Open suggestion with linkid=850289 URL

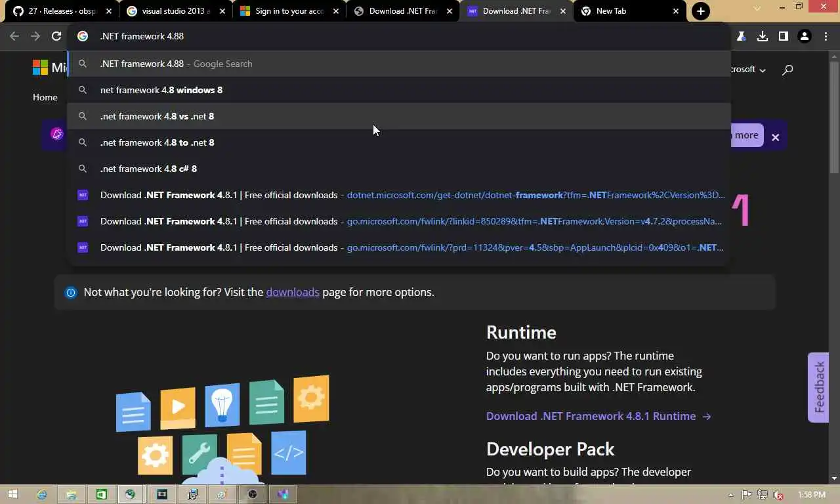pyautogui.click(x=399, y=221)
